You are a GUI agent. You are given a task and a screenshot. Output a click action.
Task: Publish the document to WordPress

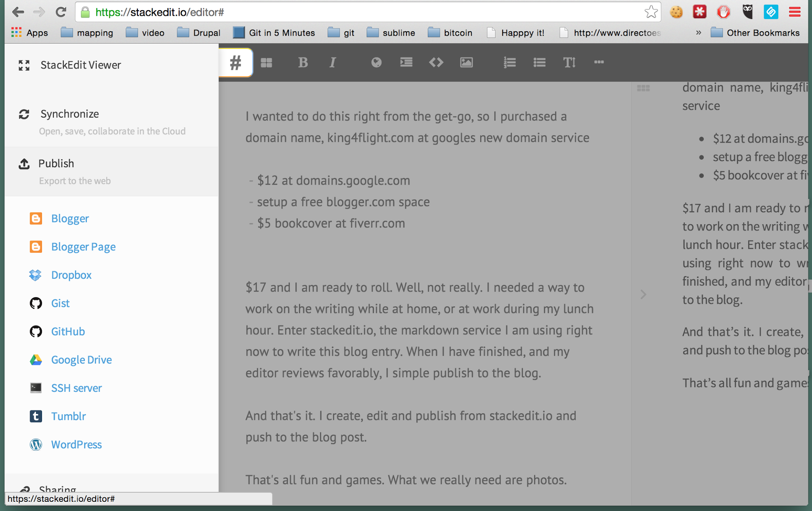tap(76, 444)
